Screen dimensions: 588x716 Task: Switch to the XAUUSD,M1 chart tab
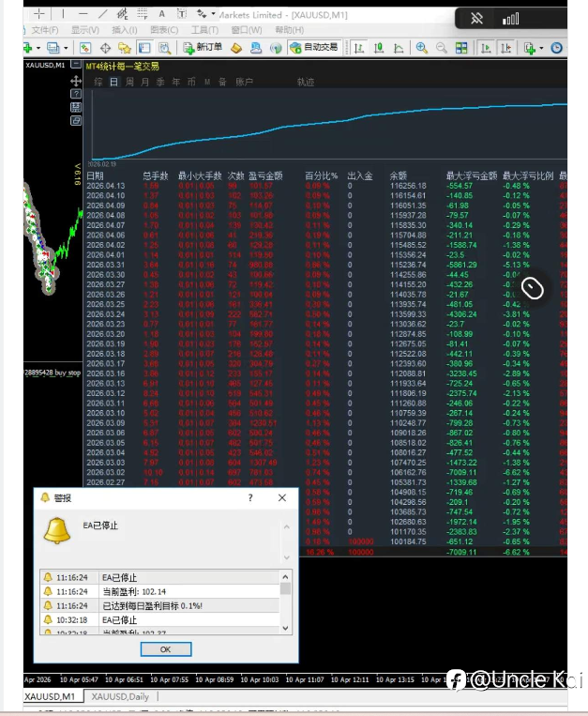[x=51, y=696]
